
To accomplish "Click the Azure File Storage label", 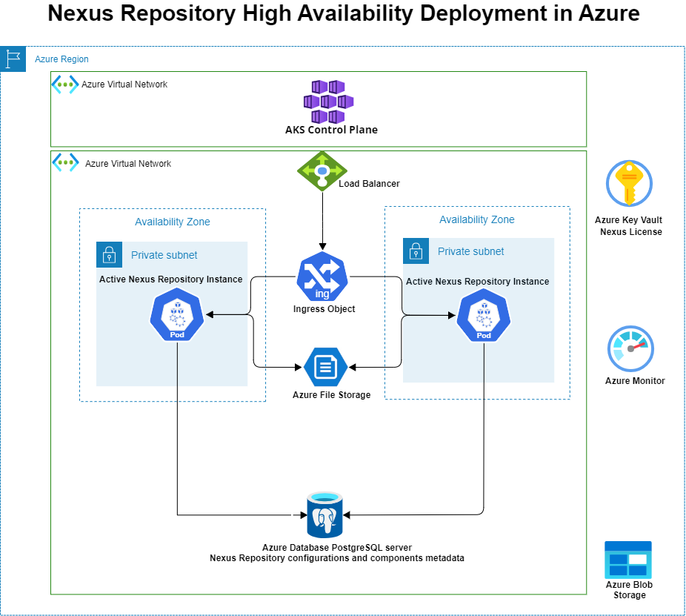I will [x=332, y=395].
